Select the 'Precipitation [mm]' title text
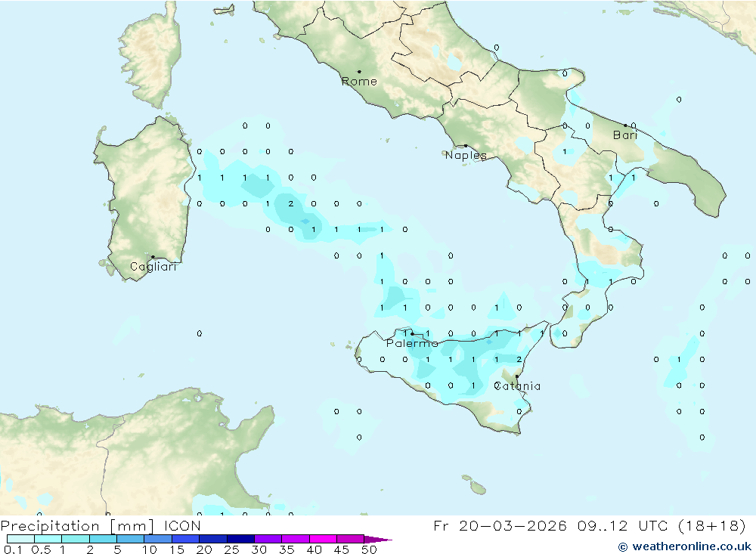The image size is (756, 554). 77,525
